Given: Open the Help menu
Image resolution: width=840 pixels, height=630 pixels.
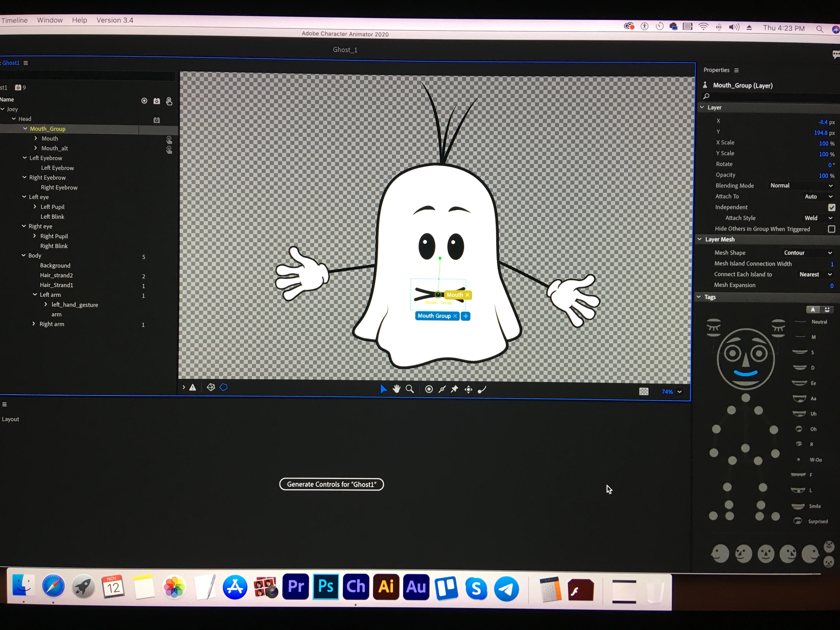Looking at the screenshot, I should [x=79, y=20].
